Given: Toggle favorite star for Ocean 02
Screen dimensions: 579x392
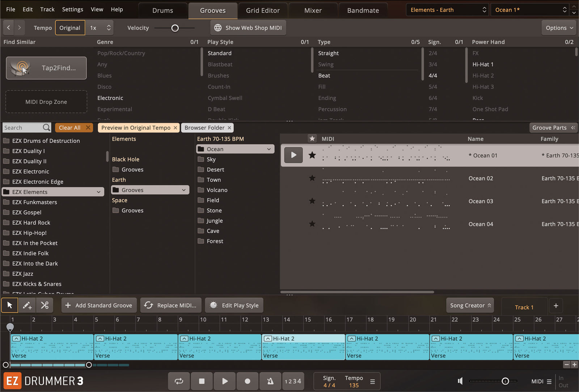Looking at the screenshot, I should 312,178.
